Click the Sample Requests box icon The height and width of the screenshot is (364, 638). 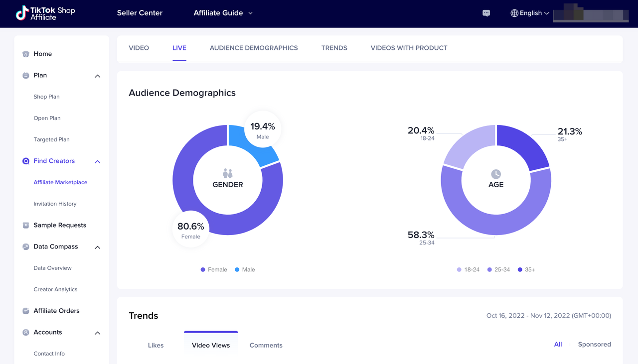pos(26,226)
